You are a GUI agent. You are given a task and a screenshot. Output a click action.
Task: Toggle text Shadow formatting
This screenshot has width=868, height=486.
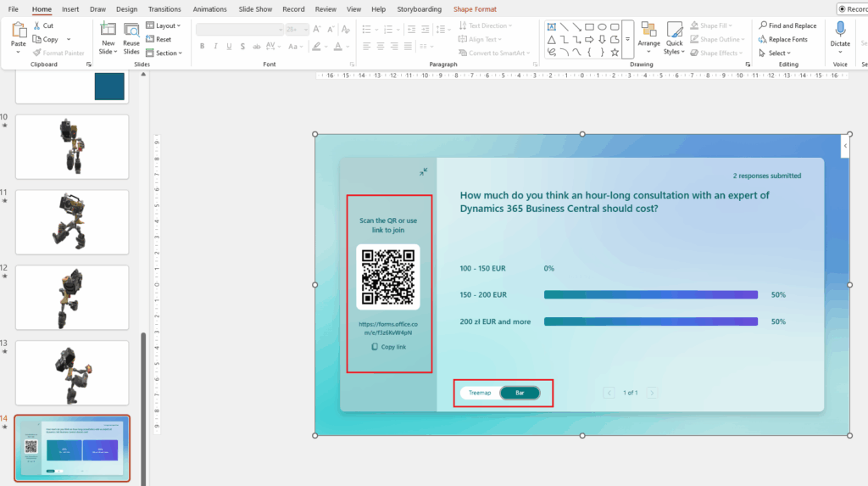[x=242, y=47]
